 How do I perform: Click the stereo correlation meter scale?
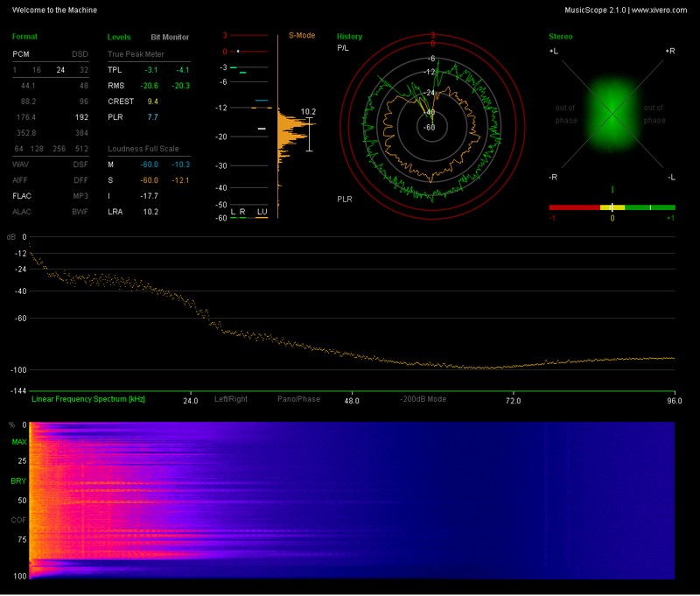[x=612, y=208]
